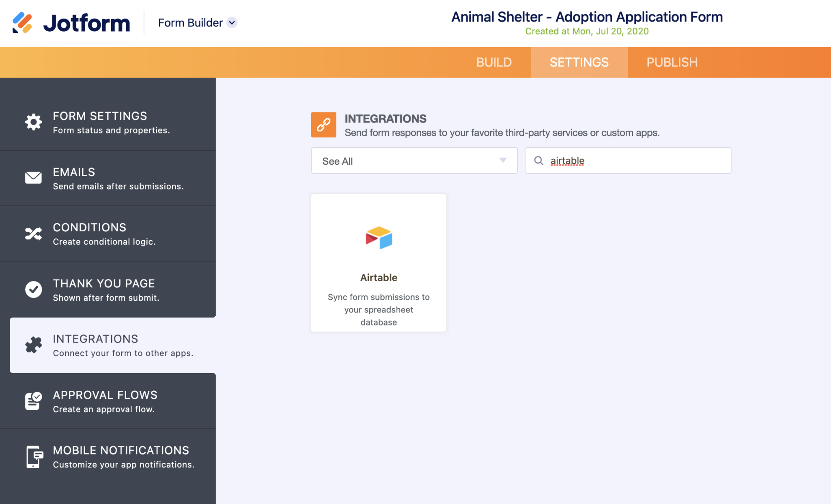Select the Emails envelope icon
The width and height of the screenshot is (831, 504).
click(33, 178)
